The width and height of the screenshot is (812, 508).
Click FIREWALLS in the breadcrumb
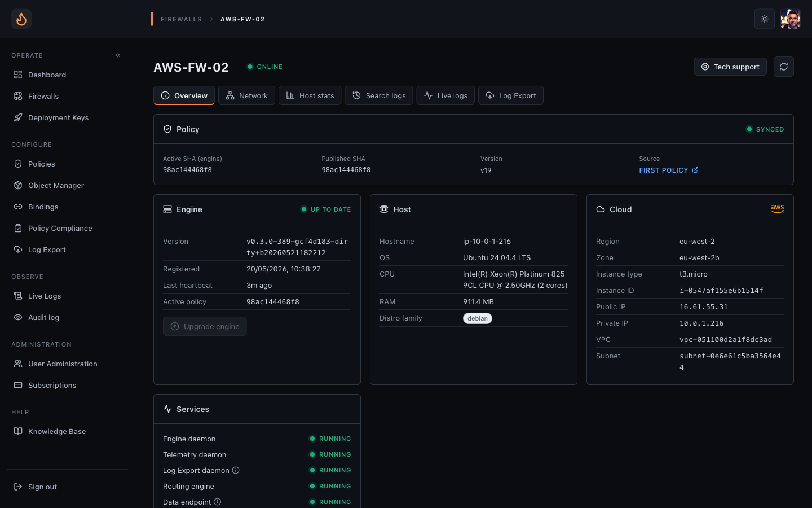click(181, 19)
